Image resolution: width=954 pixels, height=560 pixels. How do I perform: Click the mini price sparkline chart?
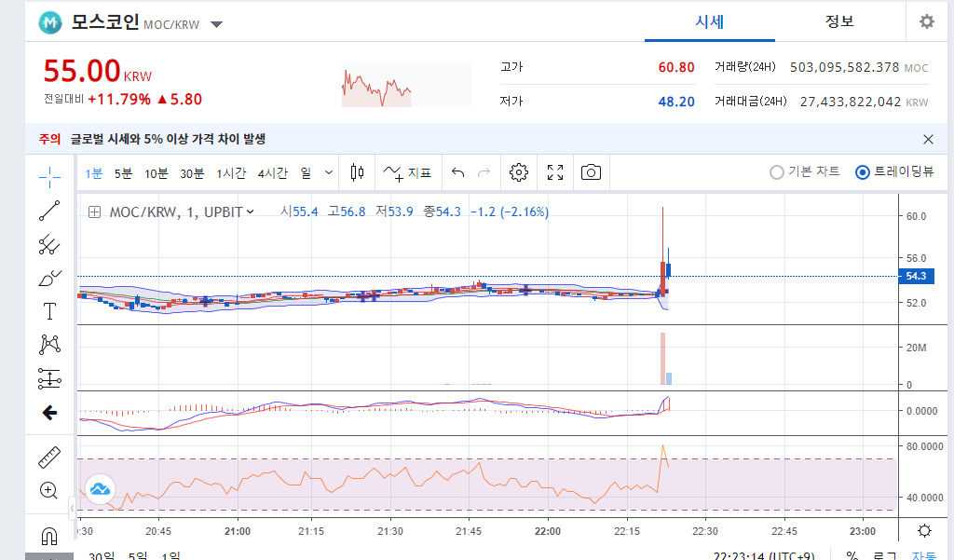tap(406, 84)
